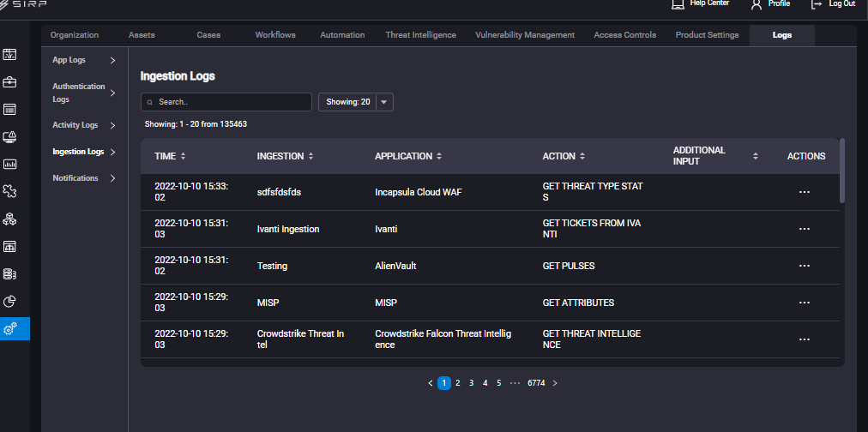Open Vulnerability Management tab
Screen dimensions: 868x432
(x=525, y=35)
